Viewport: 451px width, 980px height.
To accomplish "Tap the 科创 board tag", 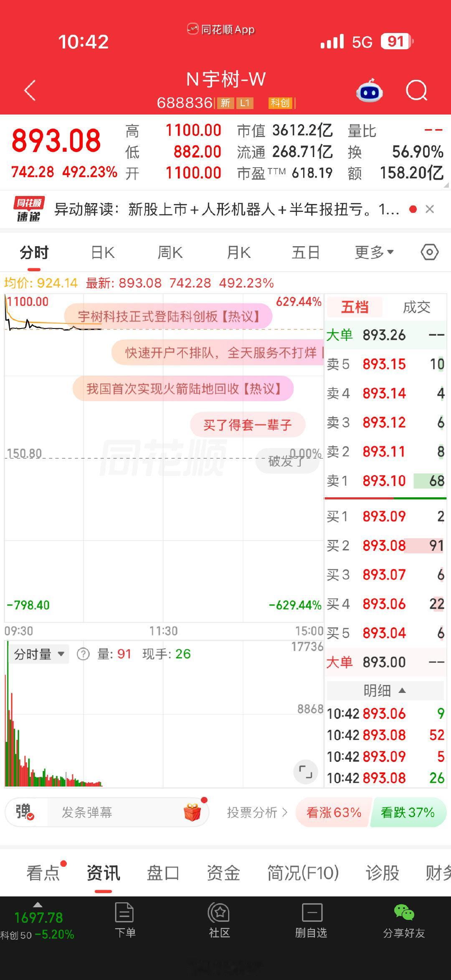I will (x=280, y=103).
